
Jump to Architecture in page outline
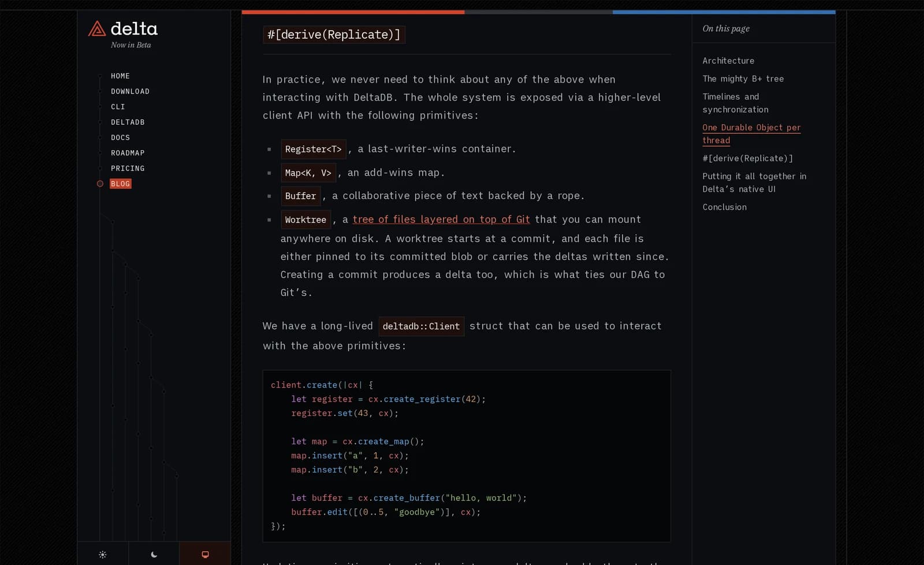(728, 61)
